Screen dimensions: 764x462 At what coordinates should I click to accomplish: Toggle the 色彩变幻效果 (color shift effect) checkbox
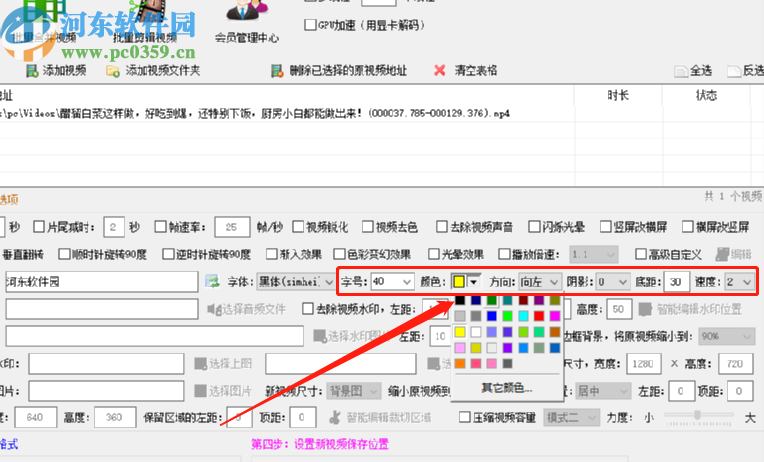(x=339, y=254)
